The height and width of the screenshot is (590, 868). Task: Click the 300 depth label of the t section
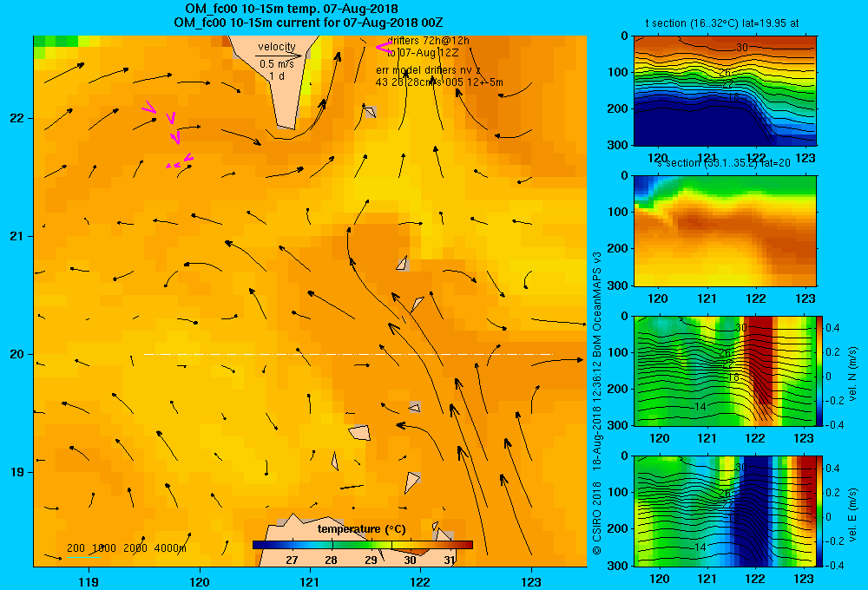coord(618,145)
